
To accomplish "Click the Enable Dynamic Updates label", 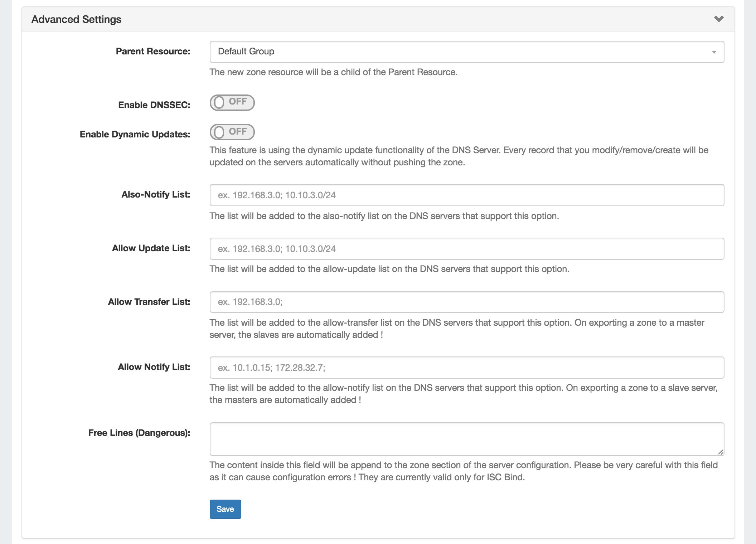I will point(135,134).
